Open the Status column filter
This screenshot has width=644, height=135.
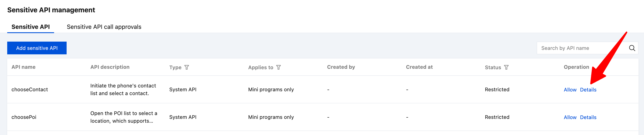click(x=506, y=67)
